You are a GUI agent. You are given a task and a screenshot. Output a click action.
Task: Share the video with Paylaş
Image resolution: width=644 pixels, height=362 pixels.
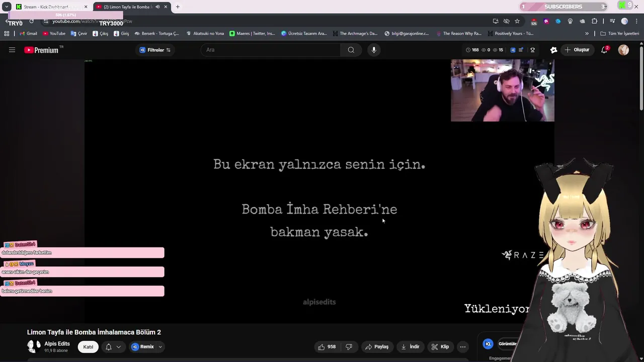(x=377, y=347)
